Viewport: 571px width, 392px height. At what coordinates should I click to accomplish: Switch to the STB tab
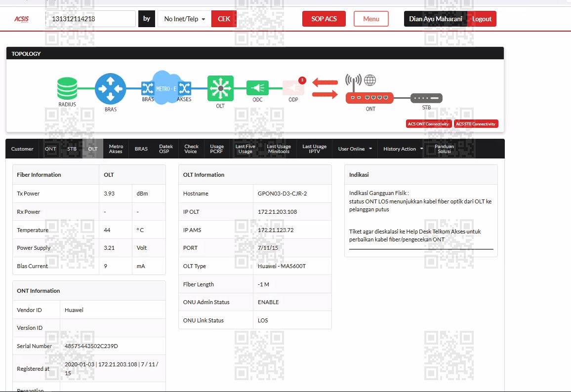[72, 149]
